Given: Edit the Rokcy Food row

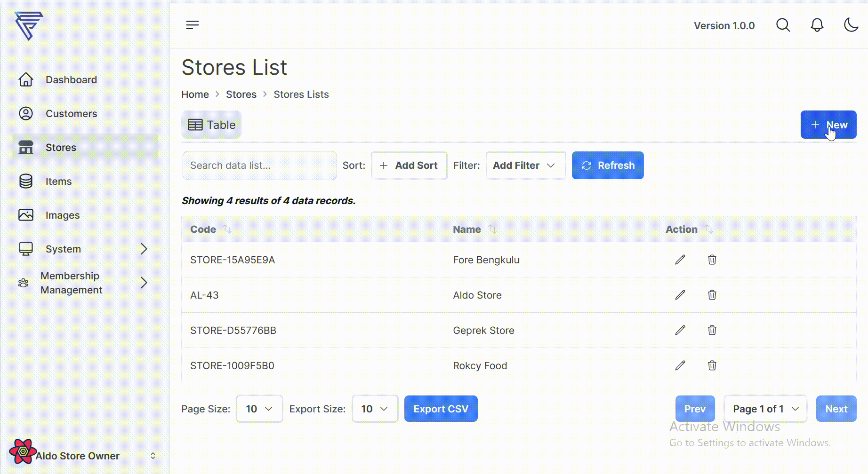Looking at the screenshot, I should click(680, 365).
